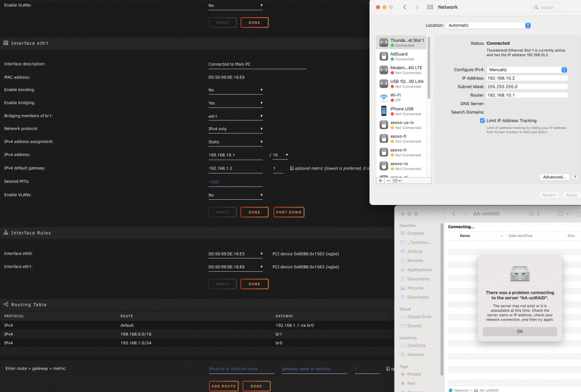Open Interface eth0 MAC address dropdown
This screenshot has height=392, width=581.
pos(235,254)
